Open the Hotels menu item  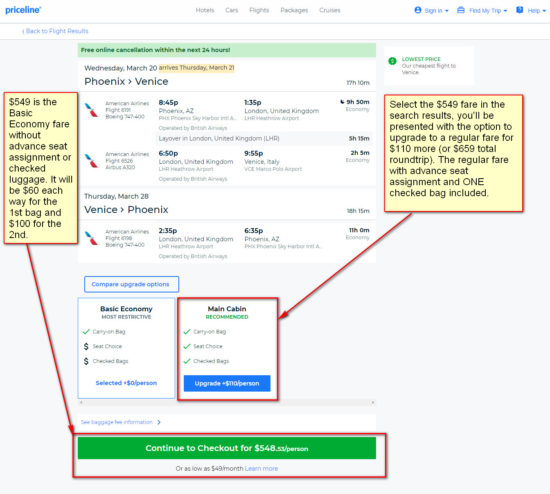[205, 10]
